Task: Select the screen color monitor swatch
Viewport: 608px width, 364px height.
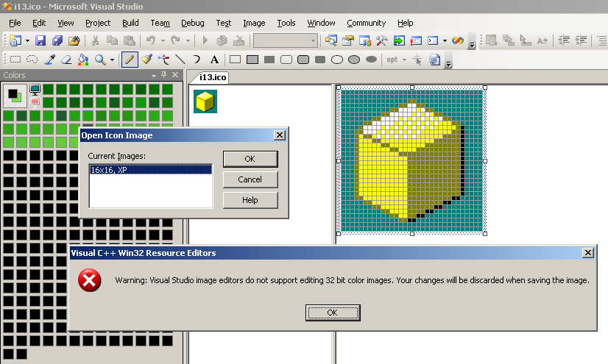Action: coord(35,90)
